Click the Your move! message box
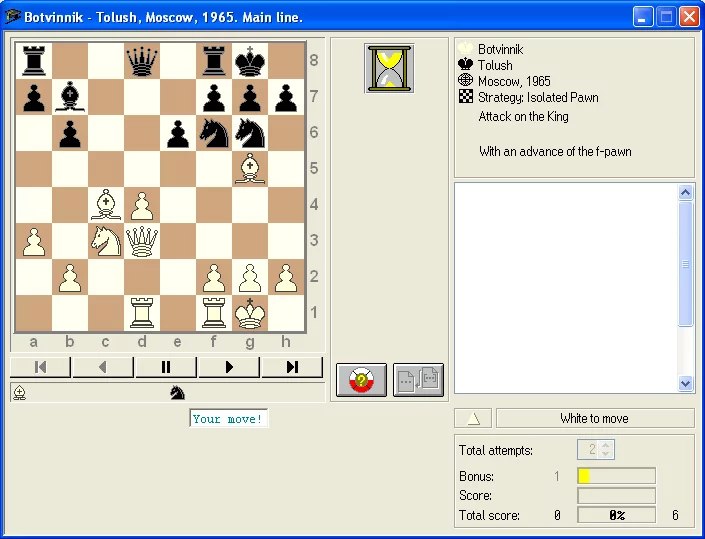This screenshot has width=705, height=539. coord(228,419)
